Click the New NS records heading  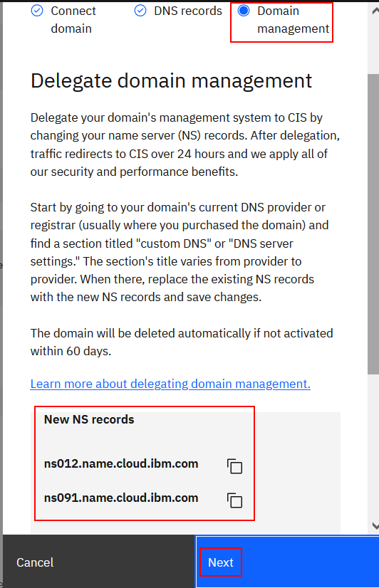tap(89, 419)
